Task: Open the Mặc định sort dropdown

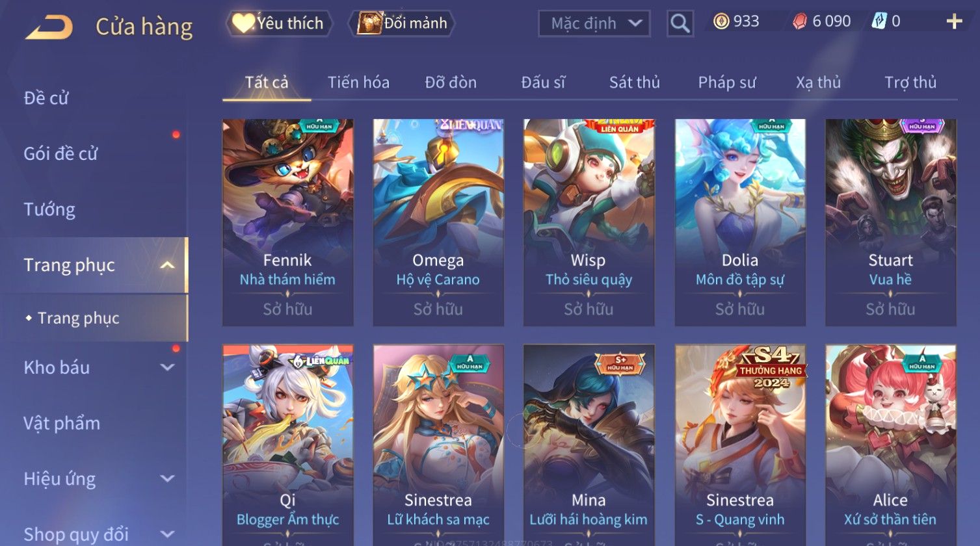Action: (594, 23)
